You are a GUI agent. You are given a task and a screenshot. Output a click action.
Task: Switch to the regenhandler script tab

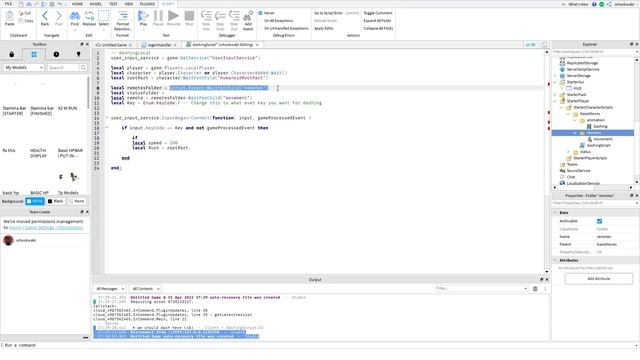(x=159, y=45)
